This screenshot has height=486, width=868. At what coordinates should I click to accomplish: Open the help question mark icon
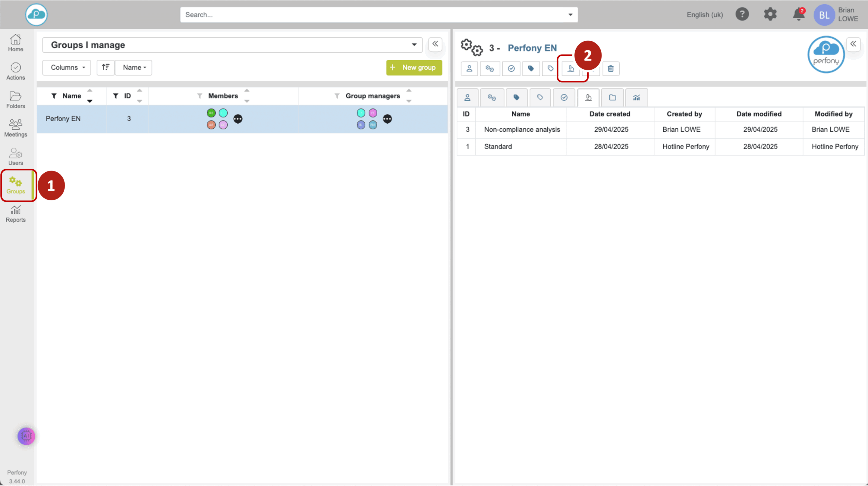(x=742, y=14)
